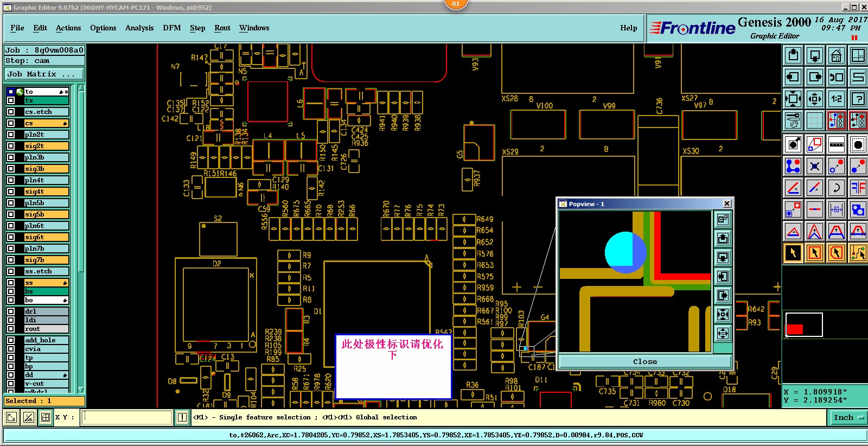The width and height of the screenshot is (868, 446).
Task: Toggle display checkbox for layer pln5b
Action: pyautogui.click(x=11, y=203)
